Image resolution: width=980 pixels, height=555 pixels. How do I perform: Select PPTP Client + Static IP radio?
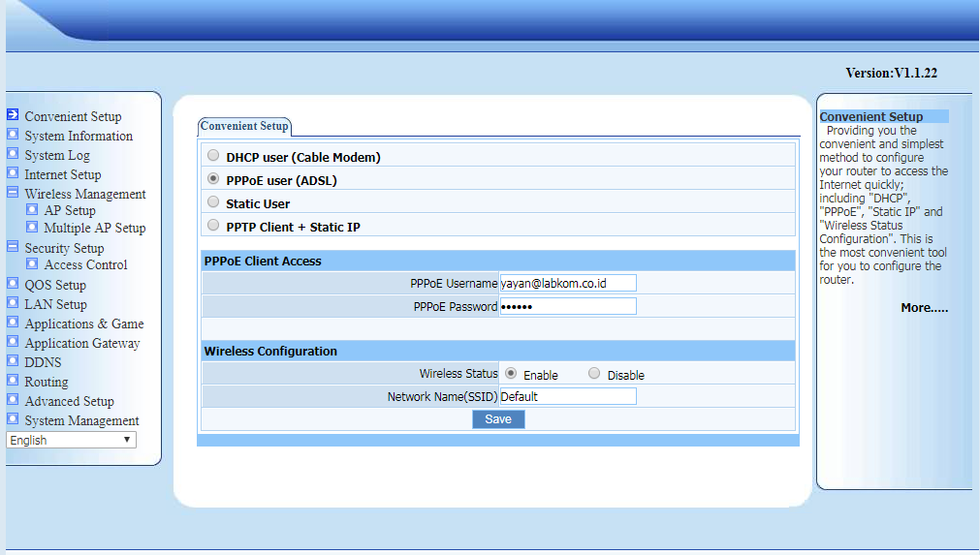tap(214, 226)
